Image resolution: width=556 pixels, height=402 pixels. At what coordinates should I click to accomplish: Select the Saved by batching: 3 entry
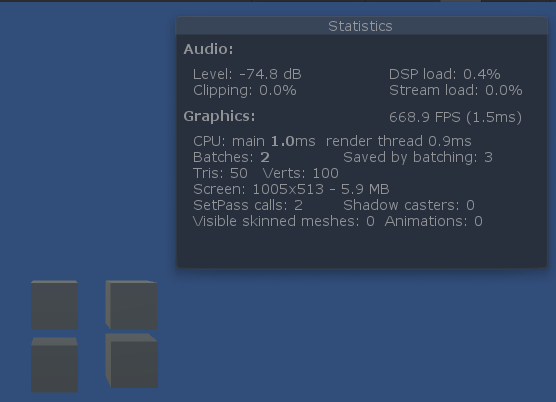tap(418, 157)
